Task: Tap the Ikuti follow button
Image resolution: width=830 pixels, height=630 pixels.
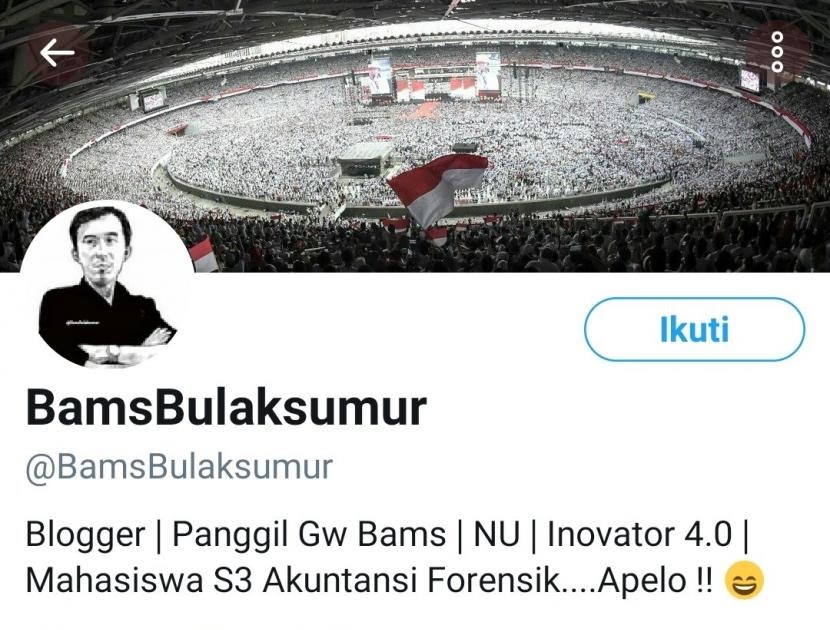Action: (694, 329)
